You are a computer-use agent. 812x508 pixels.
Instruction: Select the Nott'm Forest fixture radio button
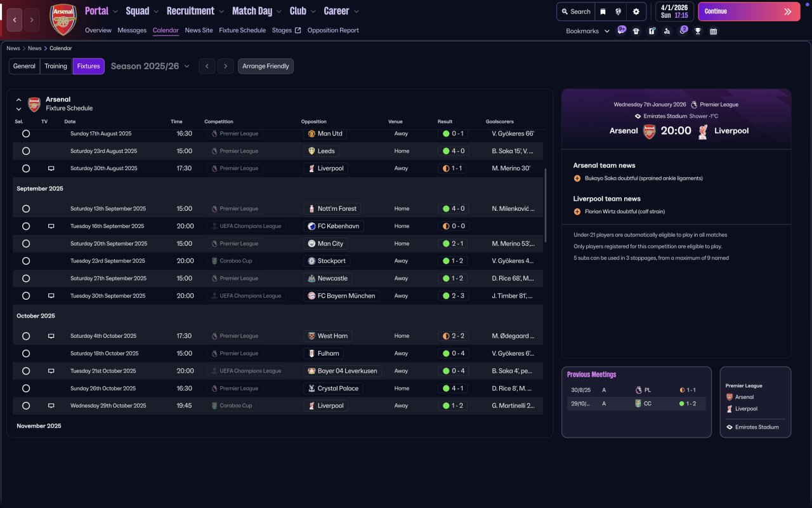coord(26,208)
